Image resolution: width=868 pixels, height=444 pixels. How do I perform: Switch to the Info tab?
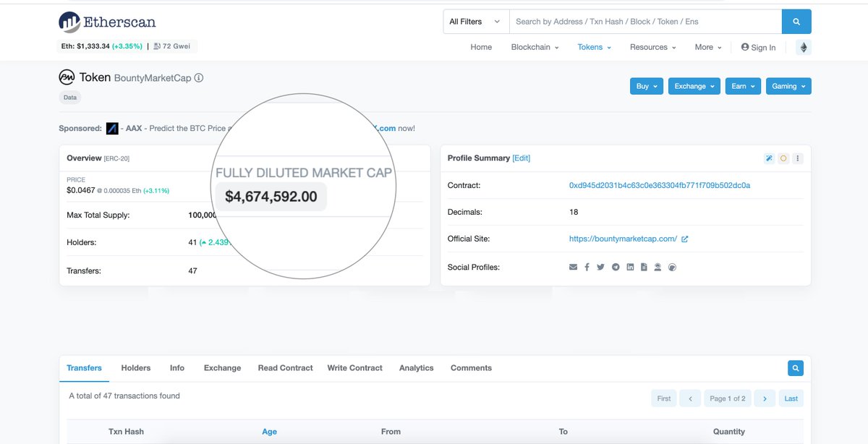coord(177,368)
